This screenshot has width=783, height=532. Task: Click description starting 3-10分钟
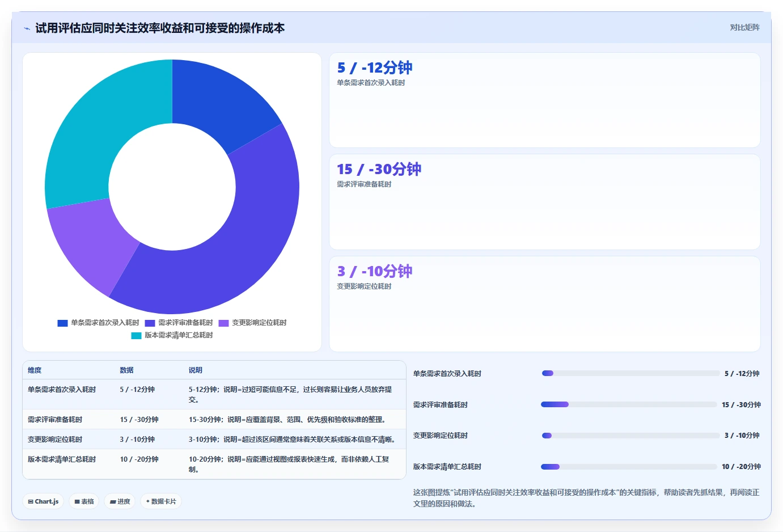pyautogui.click(x=293, y=440)
